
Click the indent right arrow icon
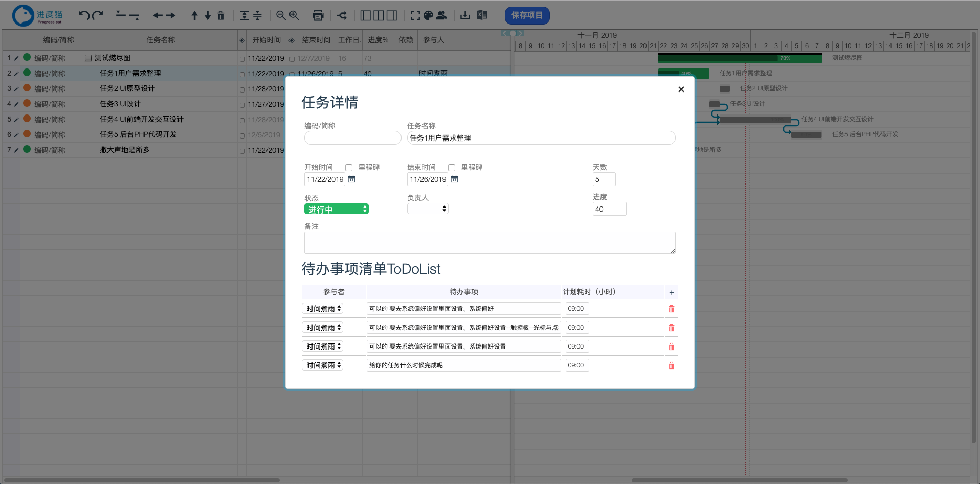171,16
